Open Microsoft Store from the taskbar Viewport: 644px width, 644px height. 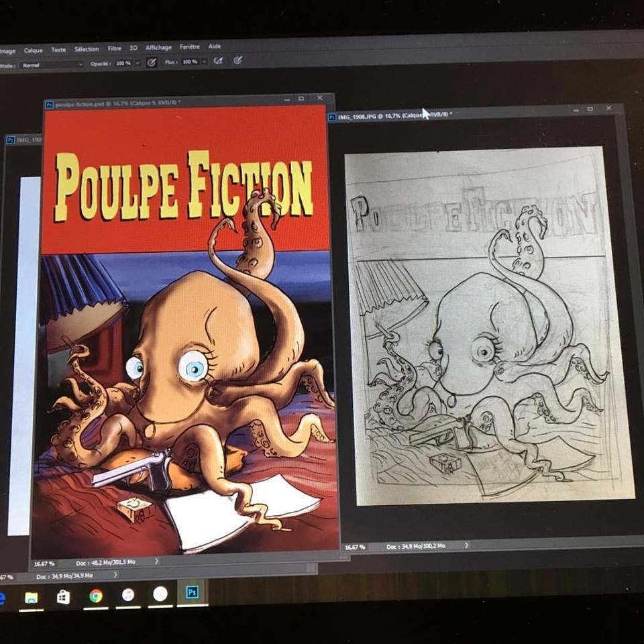(63, 596)
